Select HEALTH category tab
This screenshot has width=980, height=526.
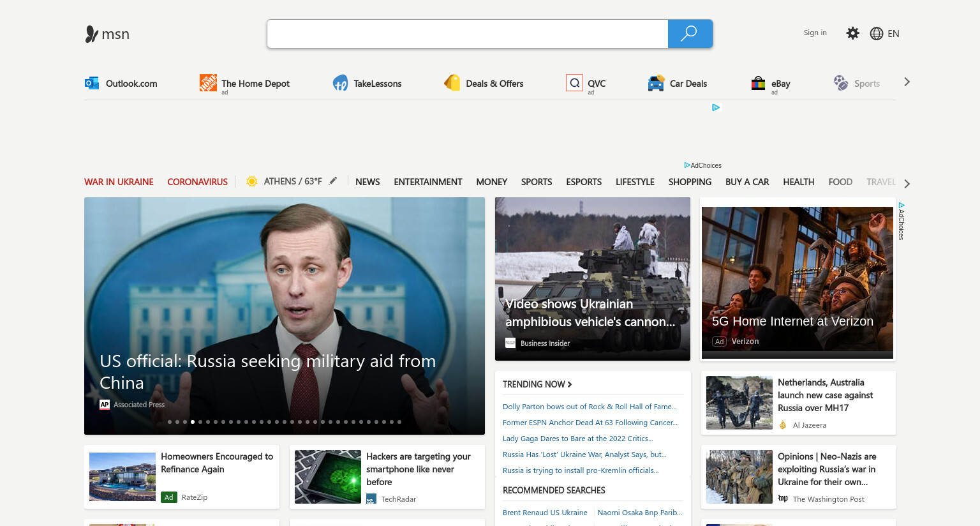click(799, 182)
